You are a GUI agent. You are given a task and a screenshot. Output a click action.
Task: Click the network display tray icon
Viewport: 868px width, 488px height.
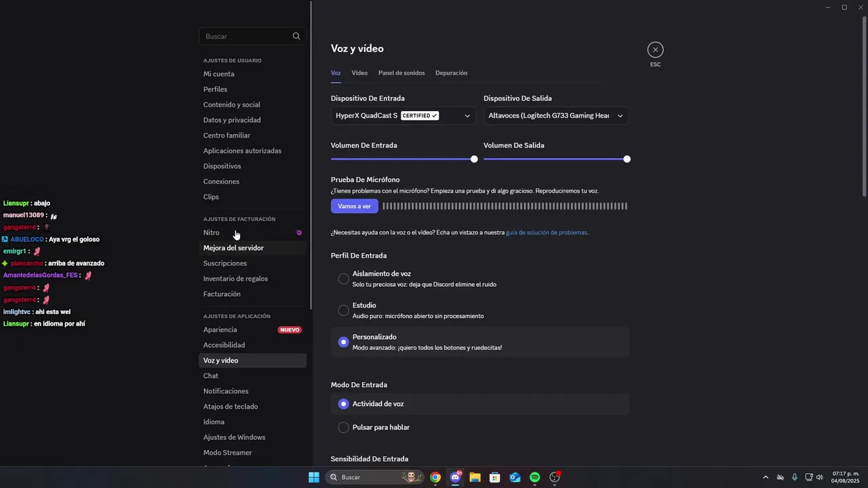(808, 477)
